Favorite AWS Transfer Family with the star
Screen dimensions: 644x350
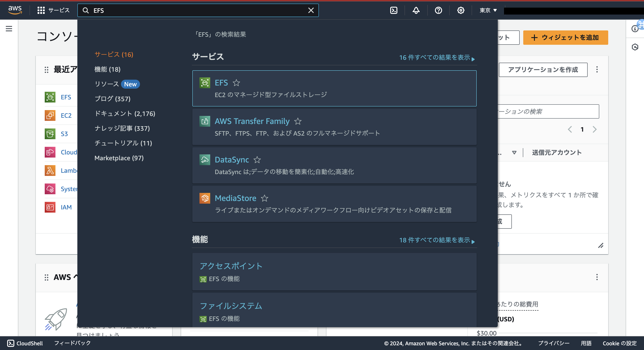coord(298,121)
